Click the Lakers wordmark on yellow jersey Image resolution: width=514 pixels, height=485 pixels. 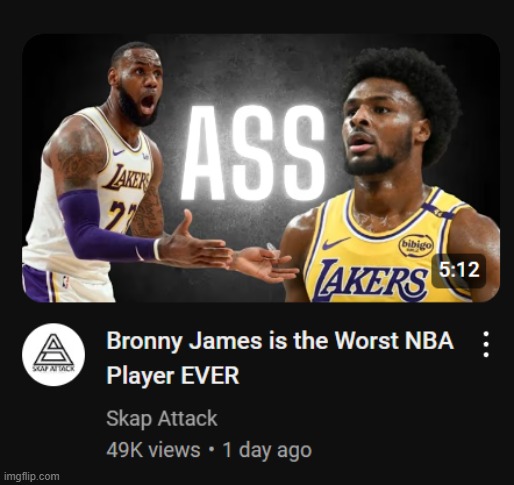[x=371, y=279]
